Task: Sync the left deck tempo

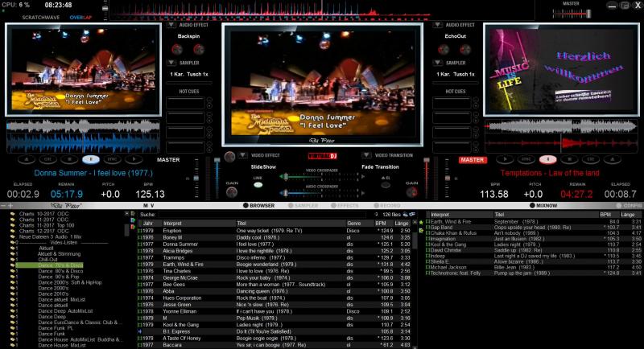Action: [x=112, y=159]
